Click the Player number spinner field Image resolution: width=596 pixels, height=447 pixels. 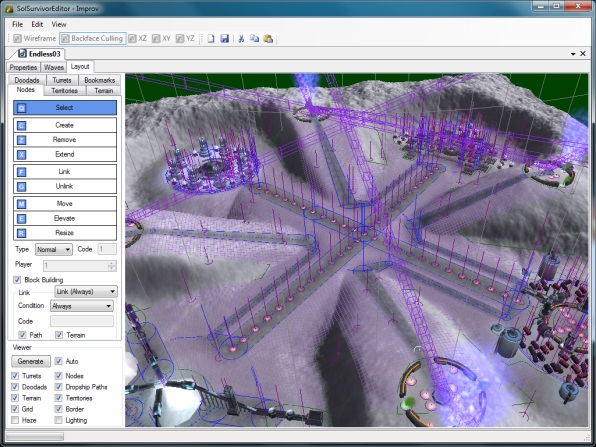pos(79,265)
